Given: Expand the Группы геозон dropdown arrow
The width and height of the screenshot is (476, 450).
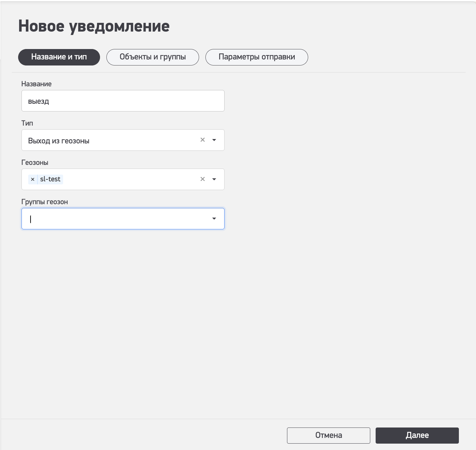Looking at the screenshot, I should [x=214, y=219].
